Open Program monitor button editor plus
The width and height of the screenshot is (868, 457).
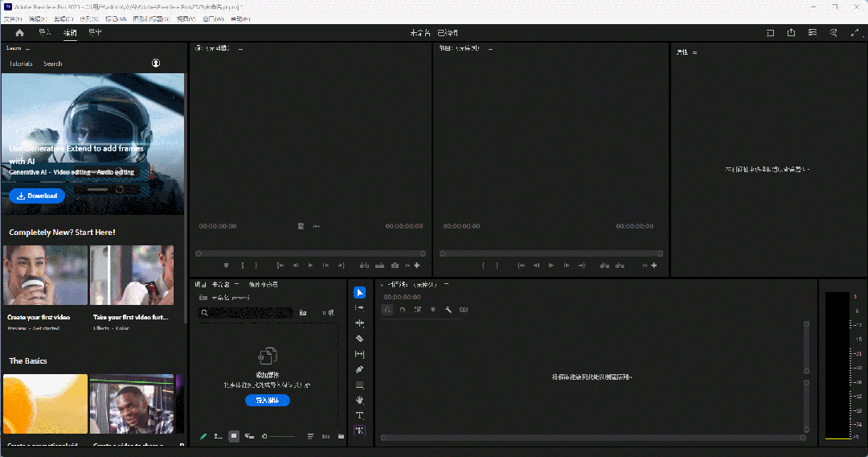point(653,266)
